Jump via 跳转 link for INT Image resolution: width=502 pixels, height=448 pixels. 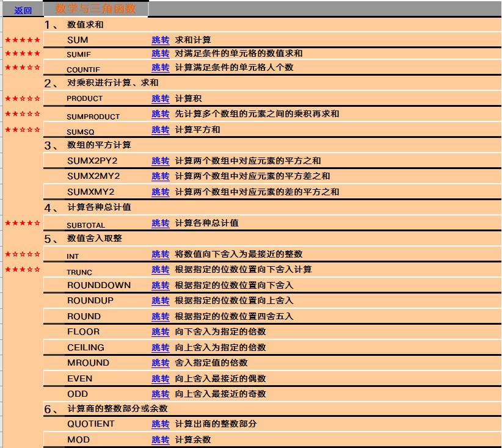coord(161,254)
